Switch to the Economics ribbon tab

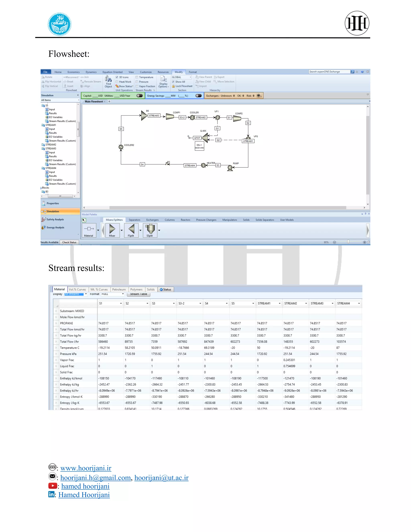pos(73,72)
